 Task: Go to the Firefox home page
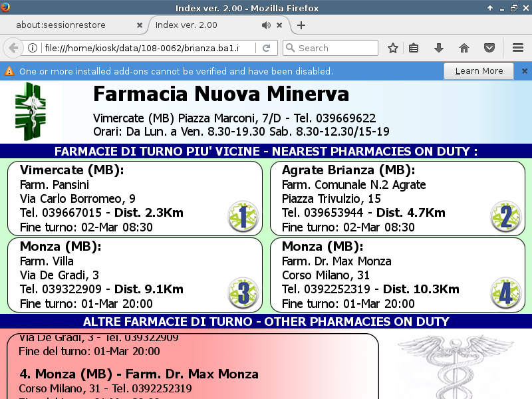[x=464, y=48]
